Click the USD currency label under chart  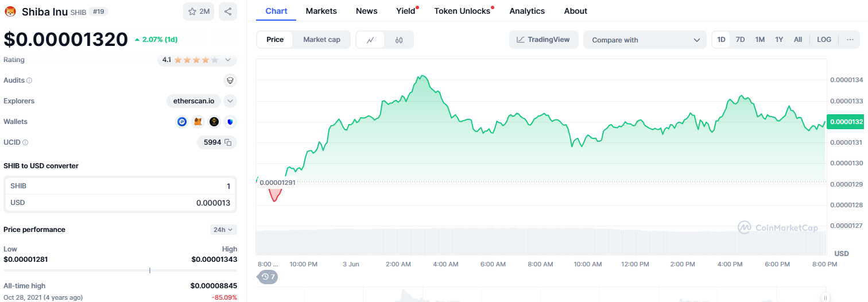(841, 253)
